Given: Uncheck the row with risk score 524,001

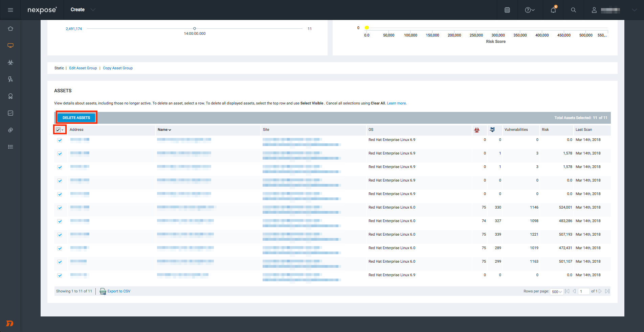Looking at the screenshot, I should [x=60, y=208].
